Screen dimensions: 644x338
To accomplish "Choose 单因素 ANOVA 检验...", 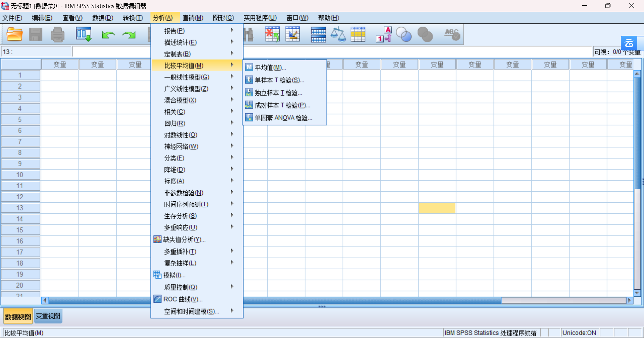I will [x=284, y=118].
